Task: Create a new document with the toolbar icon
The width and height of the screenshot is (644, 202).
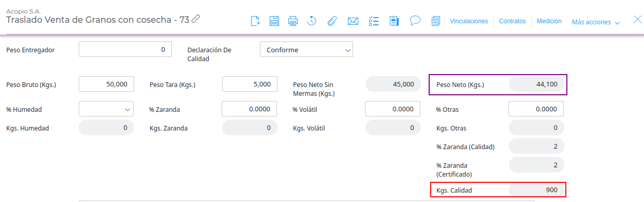Action: click(255, 21)
